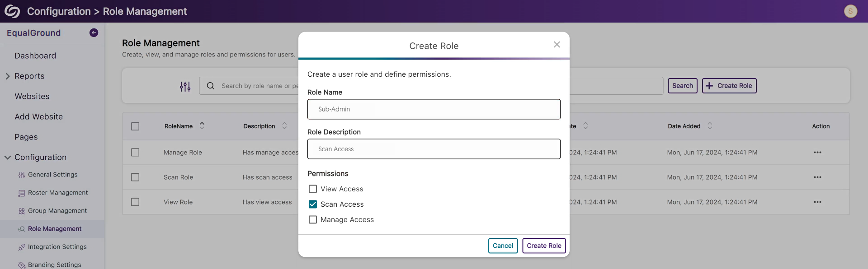Open Group Management
Image resolution: width=868 pixels, height=269 pixels.
pos(57,211)
